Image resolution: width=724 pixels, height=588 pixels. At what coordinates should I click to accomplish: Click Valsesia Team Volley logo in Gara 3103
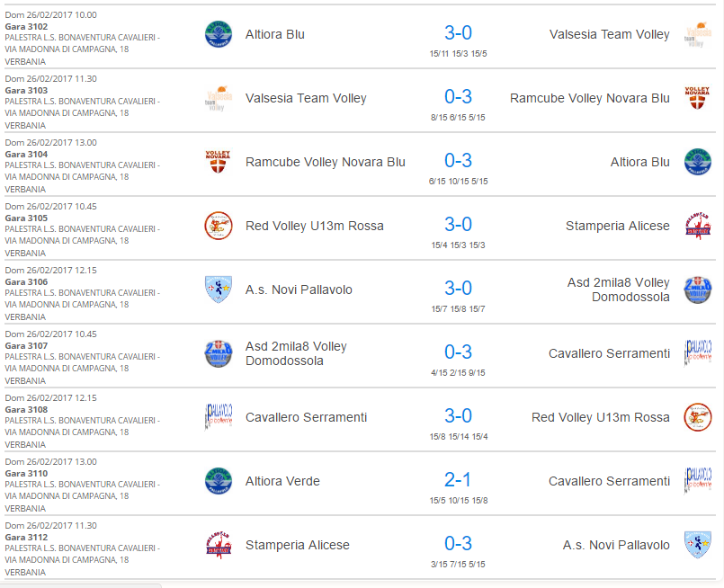(219, 98)
